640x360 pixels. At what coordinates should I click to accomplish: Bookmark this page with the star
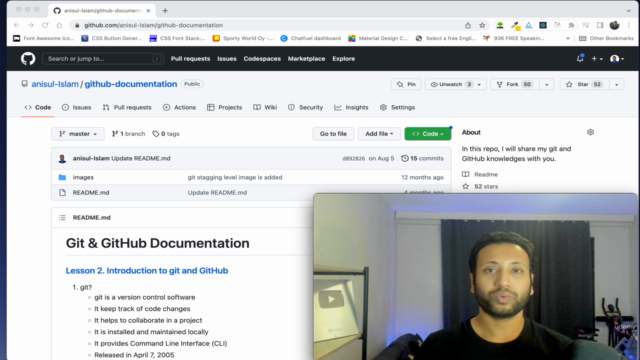click(482, 25)
